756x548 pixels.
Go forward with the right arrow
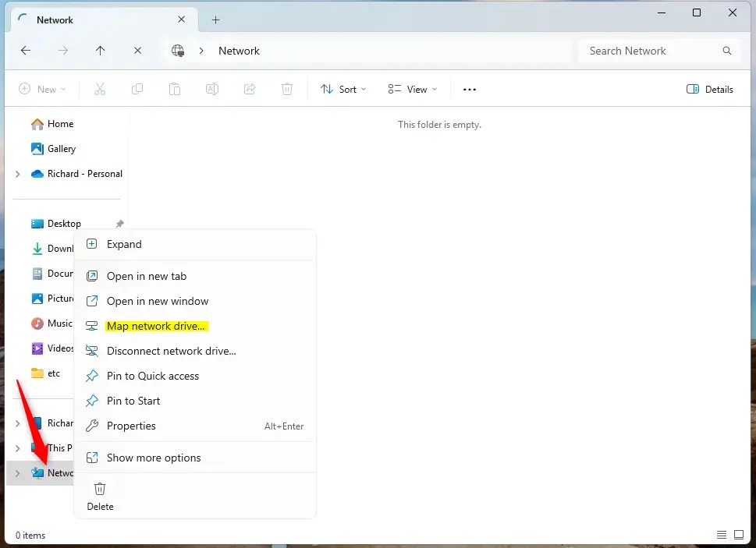tap(63, 51)
